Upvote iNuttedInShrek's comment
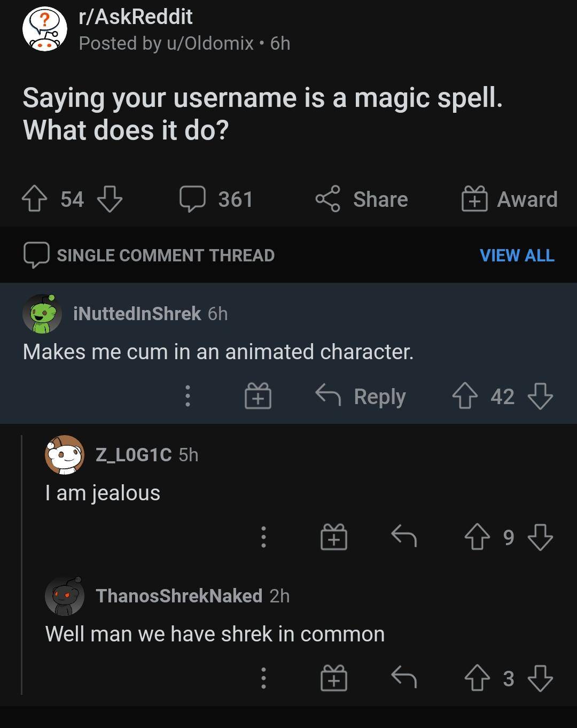Screen dimensions: 577x728 [x=465, y=397]
